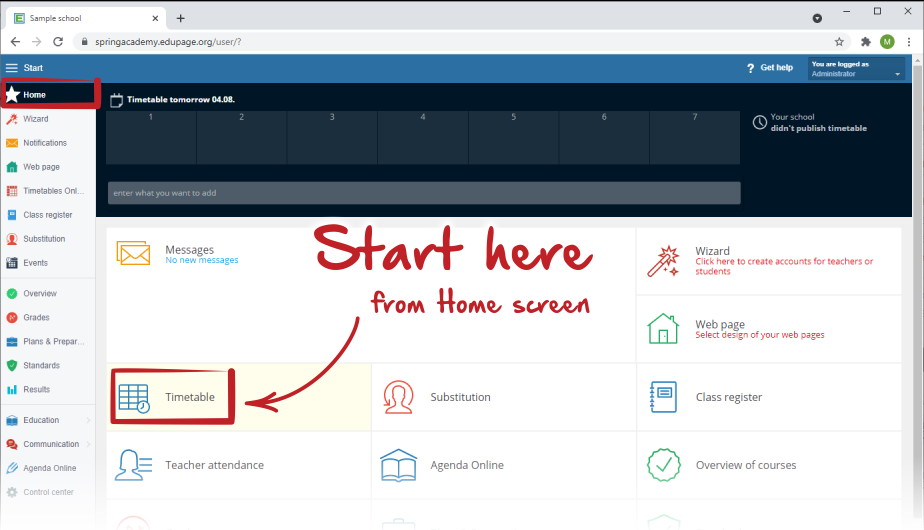This screenshot has height=530, width=924.
Task: Click the tab search dropdown in title bar
Action: click(817, 18)
